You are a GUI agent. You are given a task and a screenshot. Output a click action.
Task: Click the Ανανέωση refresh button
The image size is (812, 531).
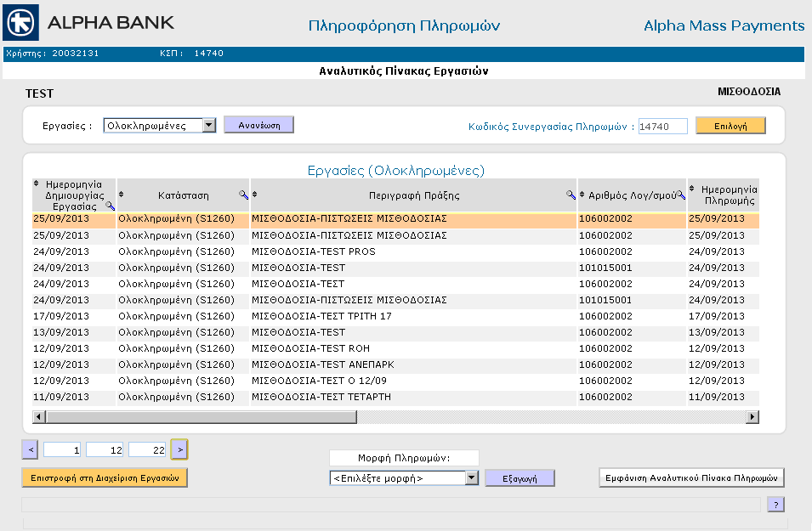259,125
